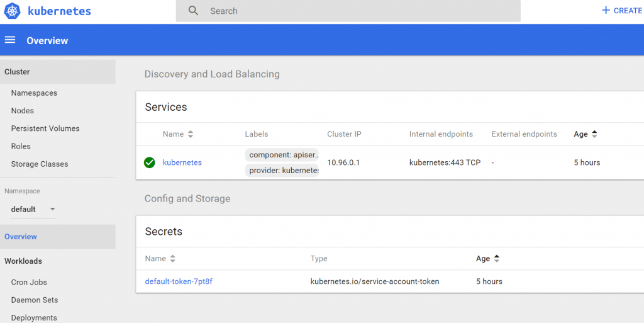Click the kubernetes:443 TCP endpoint
Image resolution: width=644 pixels, height=323 pixels.
445,162
